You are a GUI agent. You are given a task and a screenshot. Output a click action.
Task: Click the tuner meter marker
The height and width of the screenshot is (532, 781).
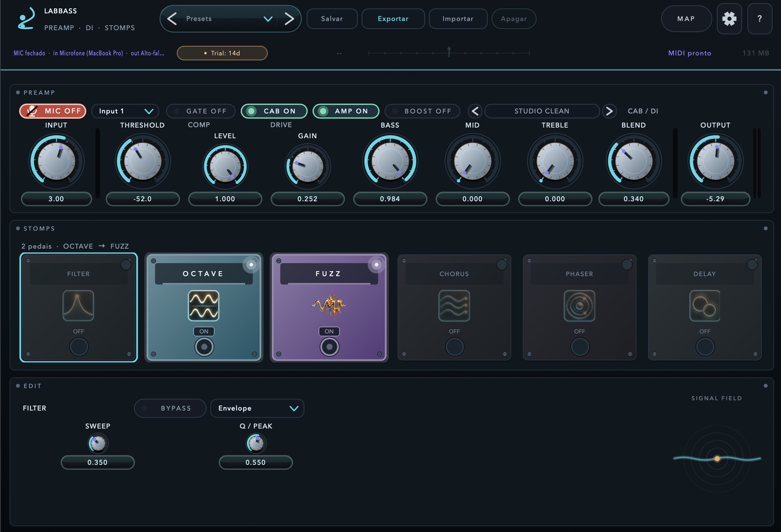pos(449,52)
